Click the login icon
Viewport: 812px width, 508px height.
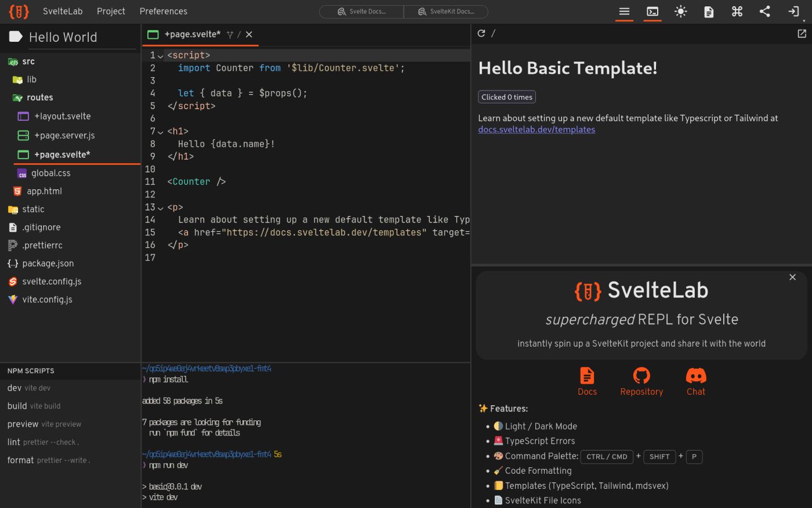pos(793,11)
